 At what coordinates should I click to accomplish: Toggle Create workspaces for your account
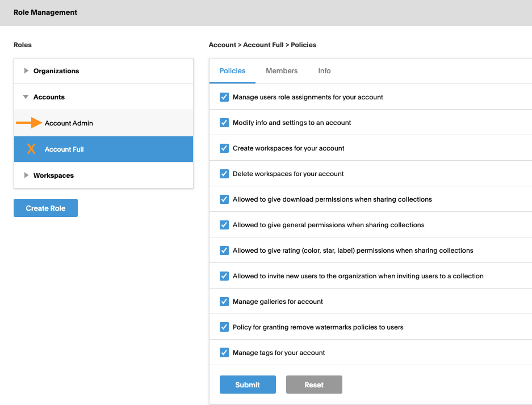tap(224, 148)
